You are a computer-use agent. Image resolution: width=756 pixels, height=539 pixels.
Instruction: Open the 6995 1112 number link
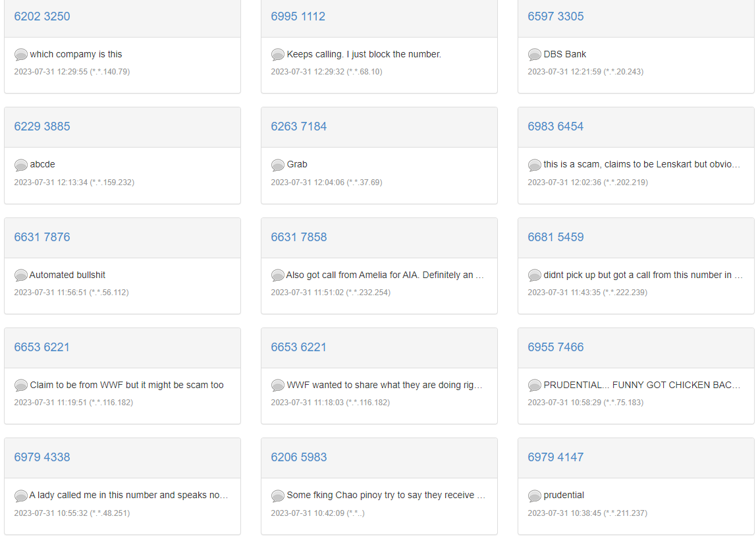point(298,16)
